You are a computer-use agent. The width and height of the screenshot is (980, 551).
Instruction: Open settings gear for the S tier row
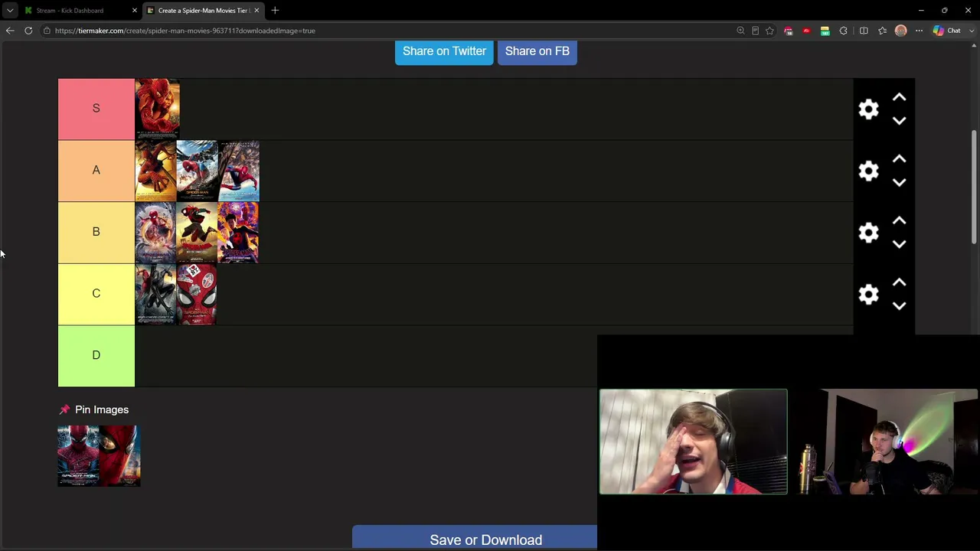point(868,109)
